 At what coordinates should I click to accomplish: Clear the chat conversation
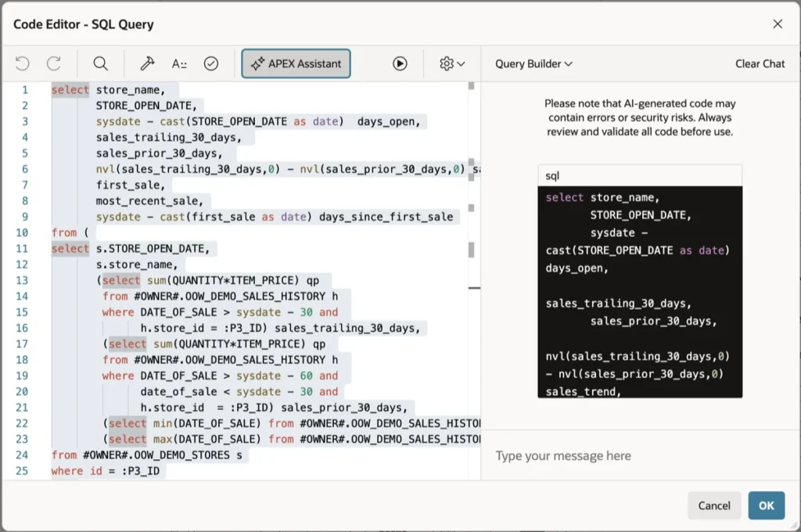[x=760, y=64]
